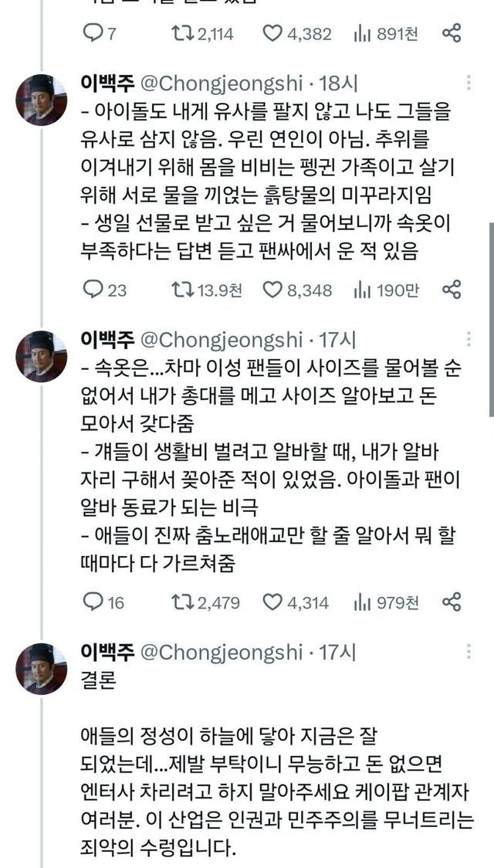
Task: Like the top tweet with 4,382 likes
Action: tap(272, 33)
